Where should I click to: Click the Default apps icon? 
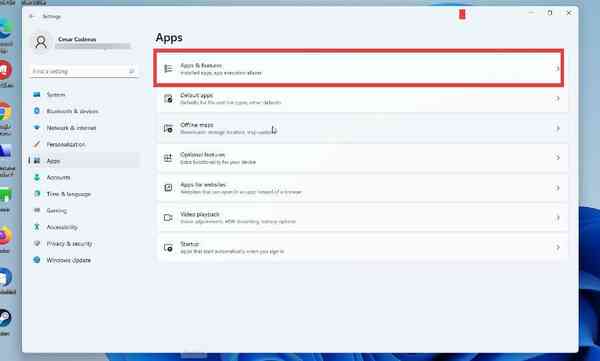(168, 99)
